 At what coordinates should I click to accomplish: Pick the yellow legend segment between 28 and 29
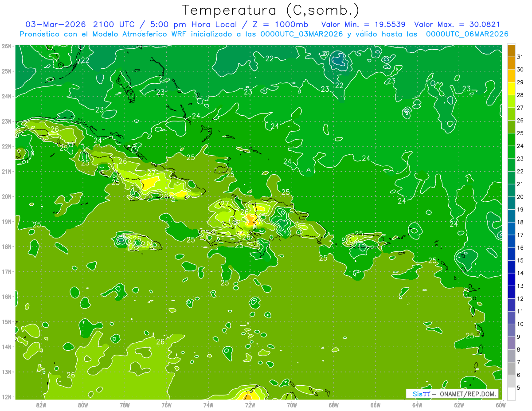coord(511,89)
